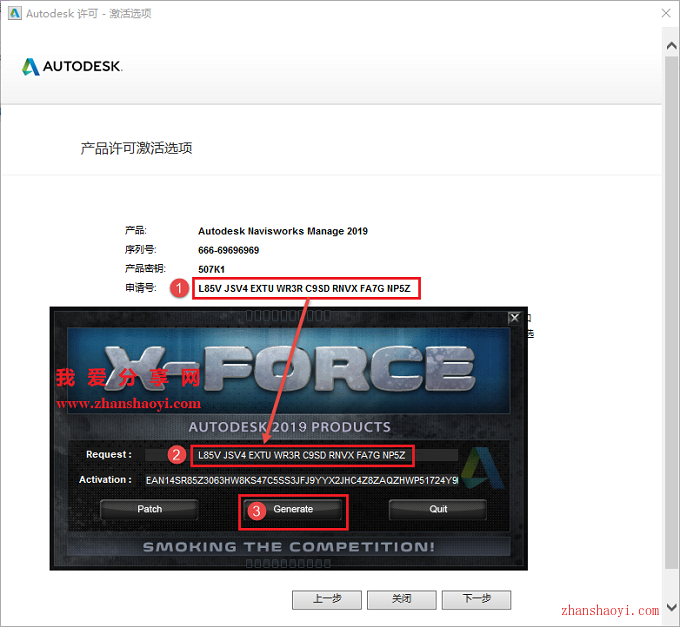Click the Autodesk title bar app icon
The height and width of the screenshot is (627, 680).
click(x=15, y=13)
